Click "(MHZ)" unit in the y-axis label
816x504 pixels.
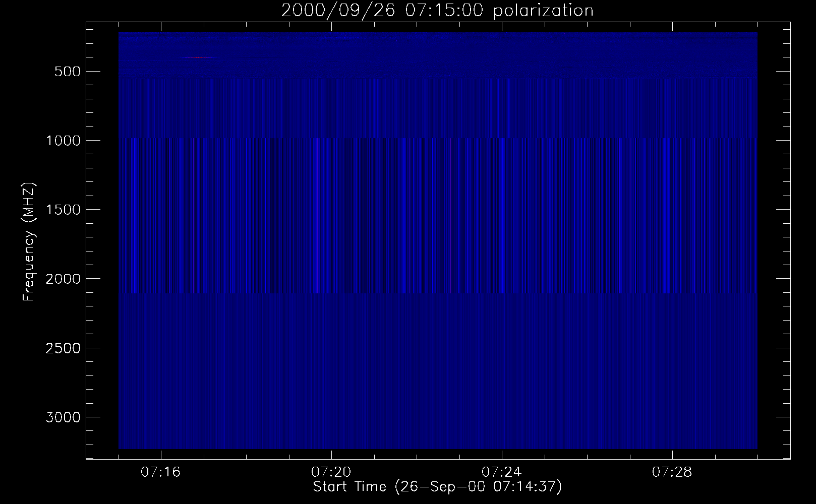29,203
